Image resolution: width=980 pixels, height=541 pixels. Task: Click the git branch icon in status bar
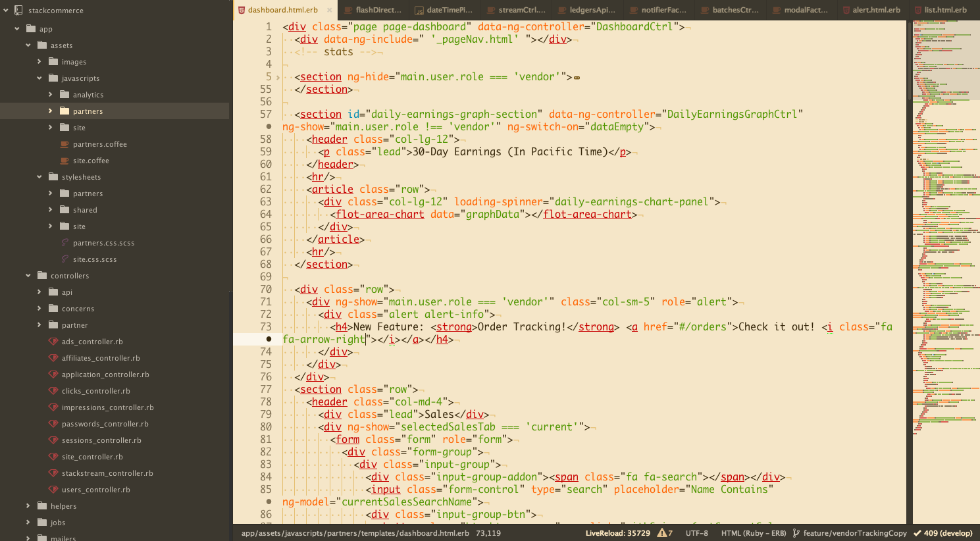pos(796,533)
